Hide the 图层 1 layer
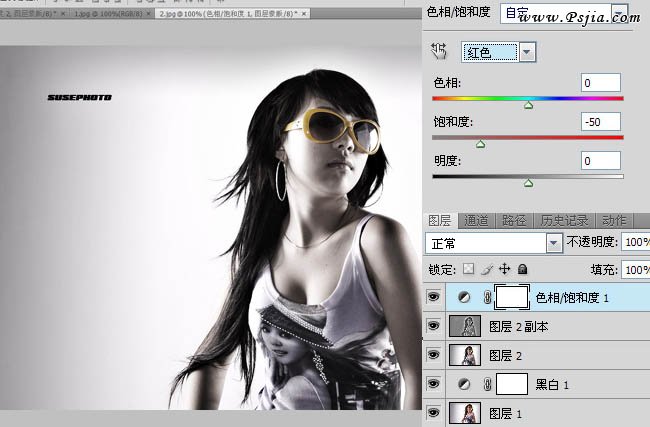Screen dimensions: 650x427 [x=433, y=412]
